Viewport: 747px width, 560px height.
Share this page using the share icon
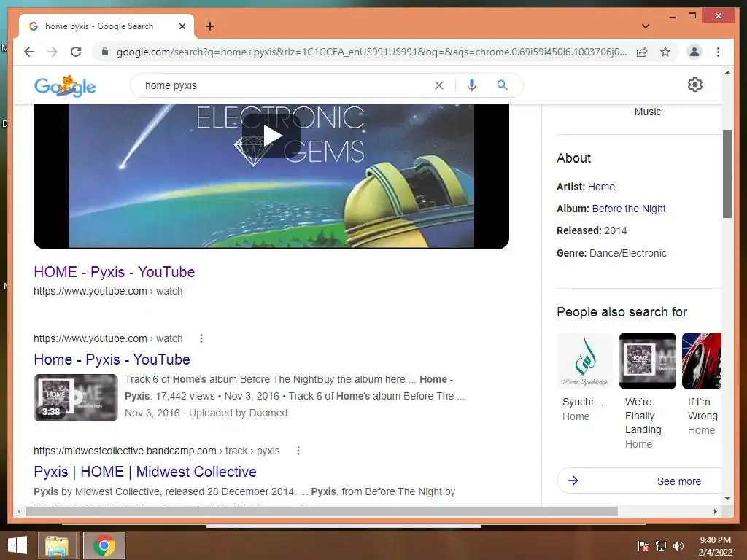click(x=642, y=52)
